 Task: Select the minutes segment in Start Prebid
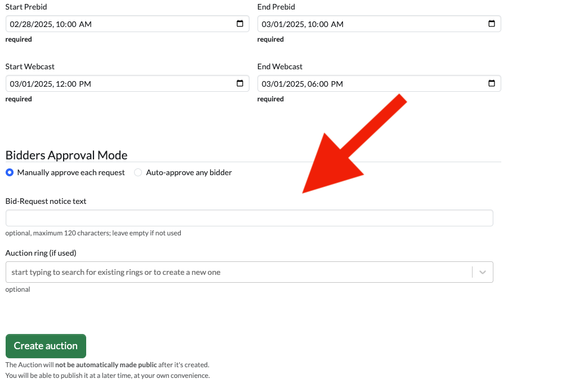(72, 24)
